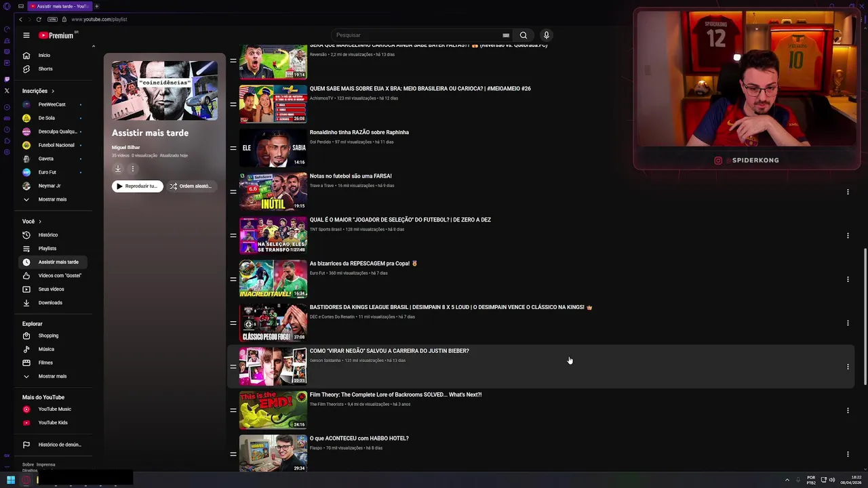Open options menu for 'As bizarrices da REPESCAGEM' video
868x488 pixels.
848,279
